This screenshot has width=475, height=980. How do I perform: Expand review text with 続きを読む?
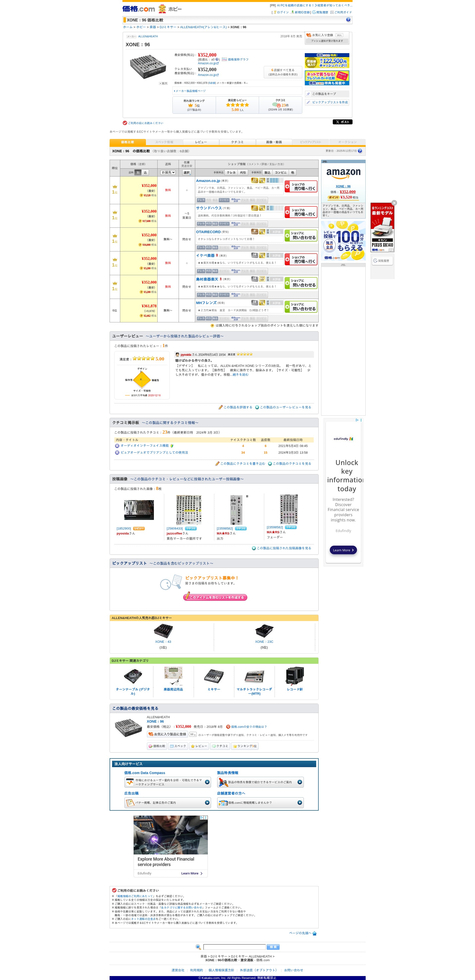pos(240,375)
